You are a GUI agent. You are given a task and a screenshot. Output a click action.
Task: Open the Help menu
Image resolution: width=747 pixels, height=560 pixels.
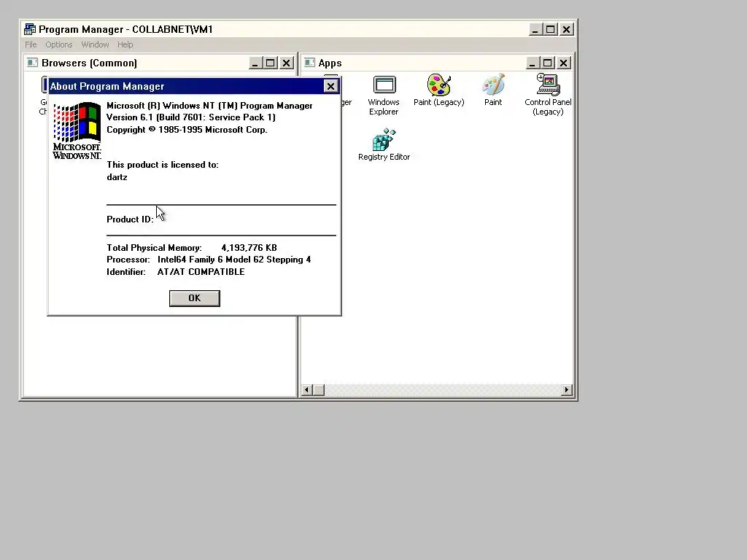coord(125,44)
